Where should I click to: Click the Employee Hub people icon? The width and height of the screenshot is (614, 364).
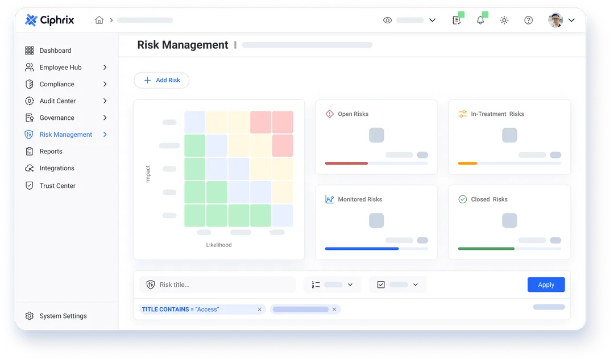click(30, 67)
